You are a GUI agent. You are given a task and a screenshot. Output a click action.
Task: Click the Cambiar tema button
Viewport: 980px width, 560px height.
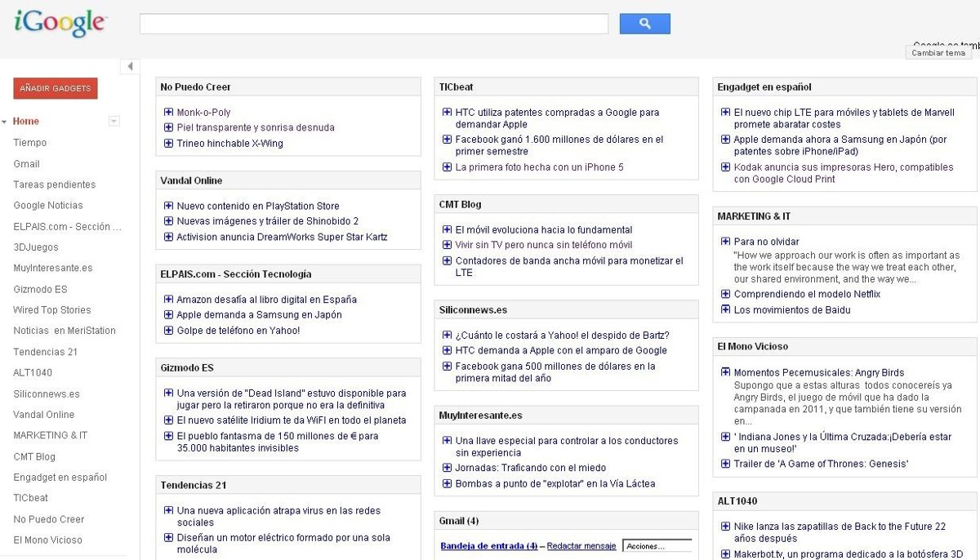[x=938, y=53]
